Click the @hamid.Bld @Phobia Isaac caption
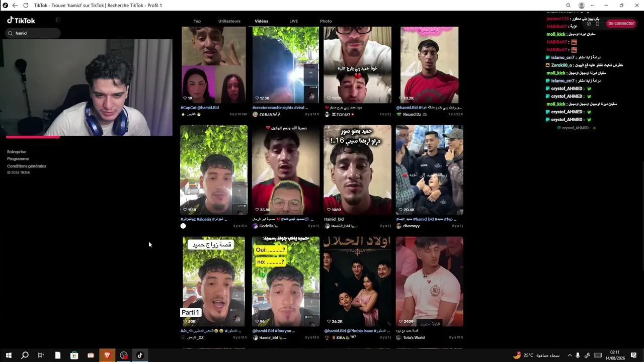This screenshot has width=644, height=362. pyautogui.click(x=357, y=331)
